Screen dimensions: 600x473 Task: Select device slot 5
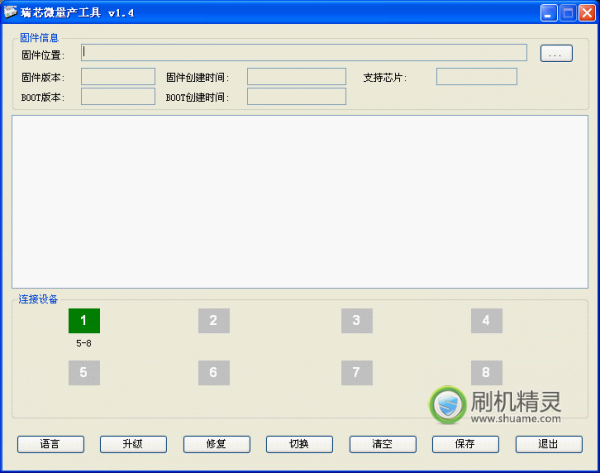point(84,372)
